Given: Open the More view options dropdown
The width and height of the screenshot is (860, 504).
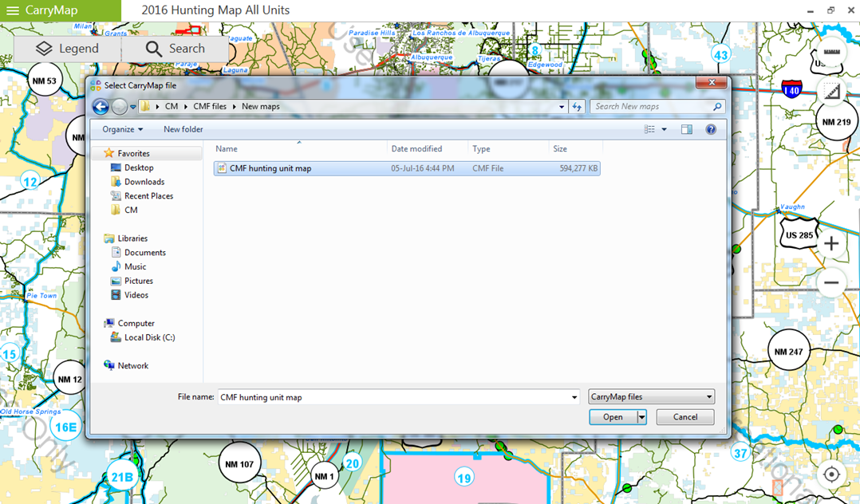Looking at the screenshot, I should pos(665,129).
